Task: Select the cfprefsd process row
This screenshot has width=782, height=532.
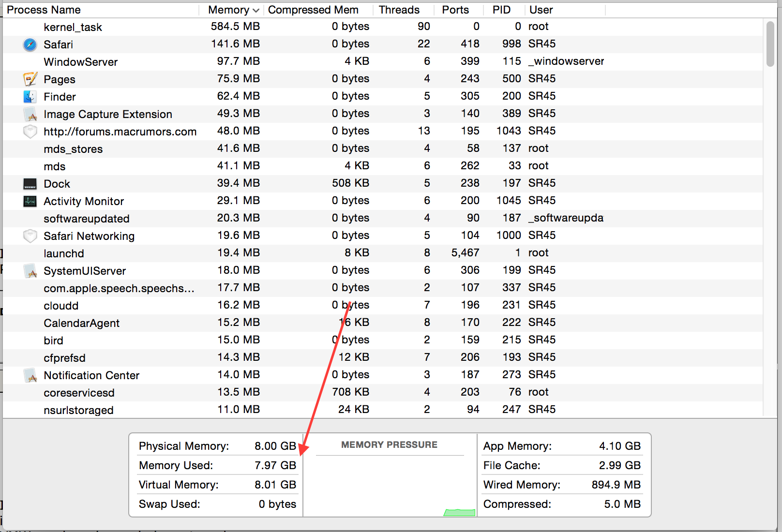Action: click(x=383, y=358)
